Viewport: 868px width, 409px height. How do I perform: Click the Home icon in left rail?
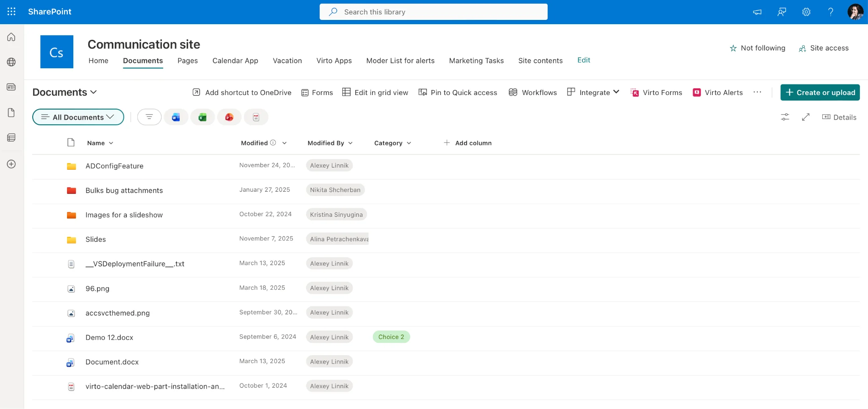click(x=11, y=37)
